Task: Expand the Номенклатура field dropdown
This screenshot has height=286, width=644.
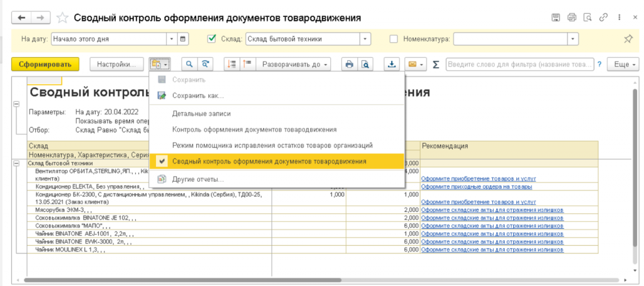Action: click(572, 39)
